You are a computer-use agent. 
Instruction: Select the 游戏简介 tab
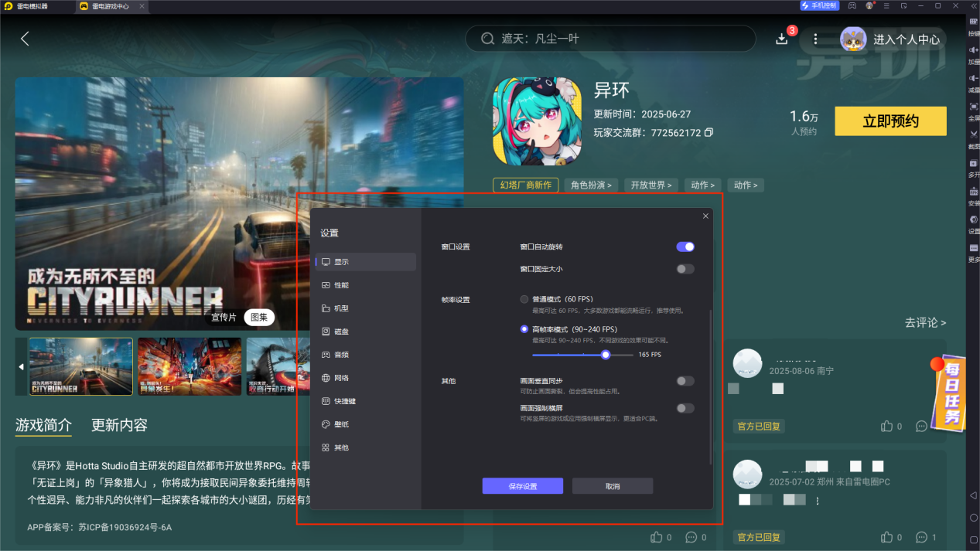click(43, 425)
